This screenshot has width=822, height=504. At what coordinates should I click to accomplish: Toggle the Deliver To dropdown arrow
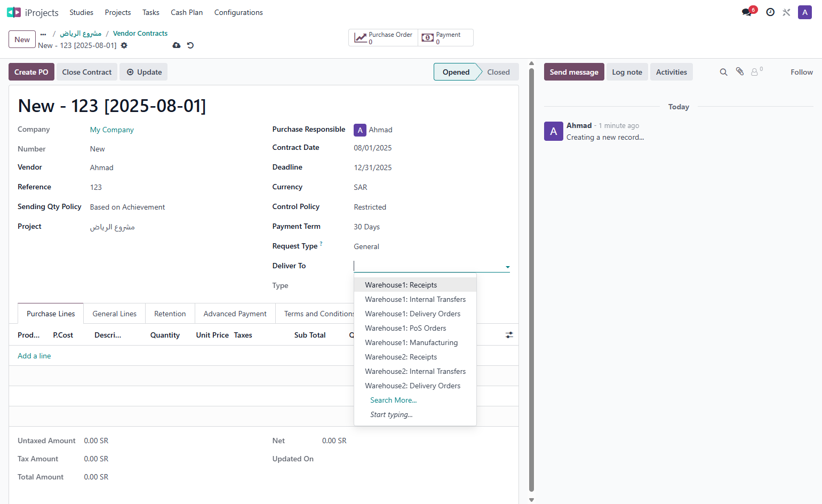(508, 267)
